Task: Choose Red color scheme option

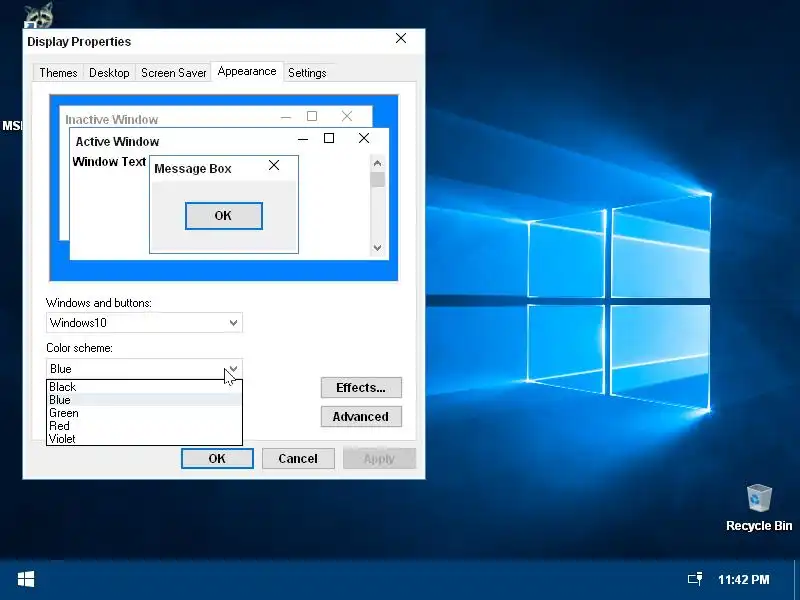Action: click(x=144, y=426)
